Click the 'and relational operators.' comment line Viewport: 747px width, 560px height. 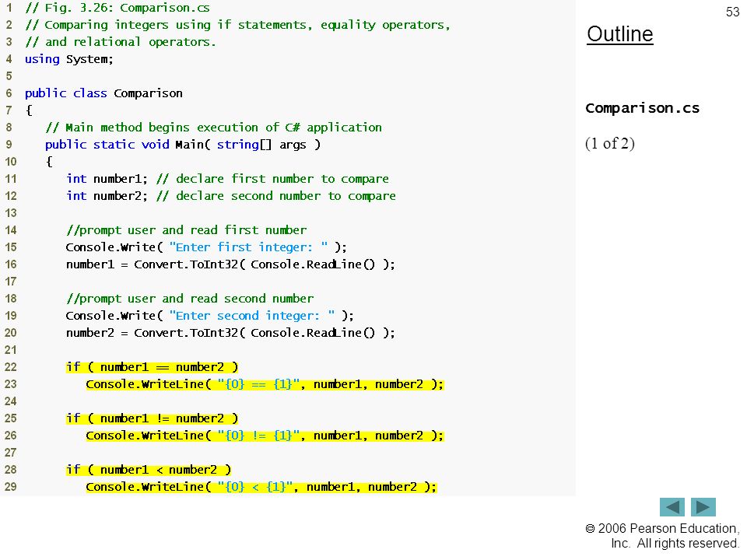click(x=121, y=42)
